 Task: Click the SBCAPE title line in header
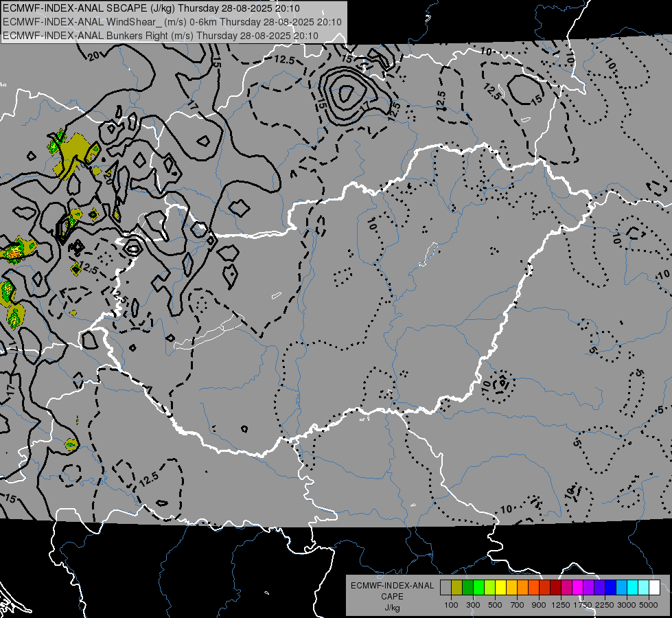pyautogui.click(x=151, y=8)
